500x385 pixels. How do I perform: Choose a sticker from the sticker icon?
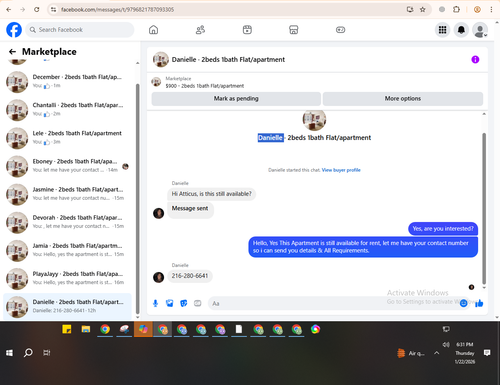coord(184,303)
